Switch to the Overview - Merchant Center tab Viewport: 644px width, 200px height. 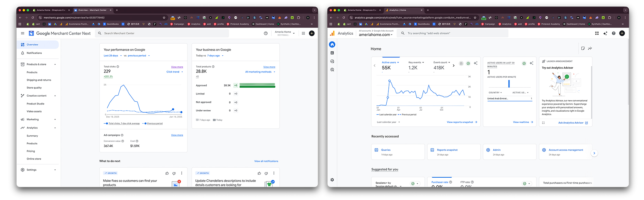(93, 10)
